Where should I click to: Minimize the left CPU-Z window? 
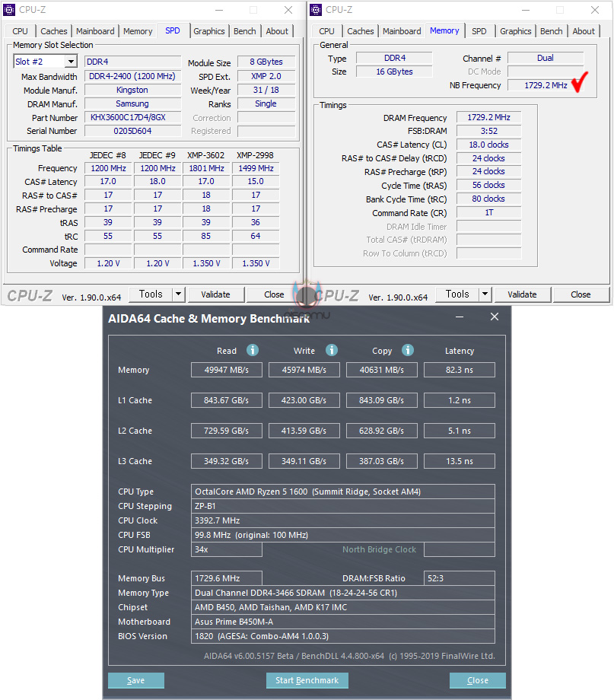click(219, 10)
